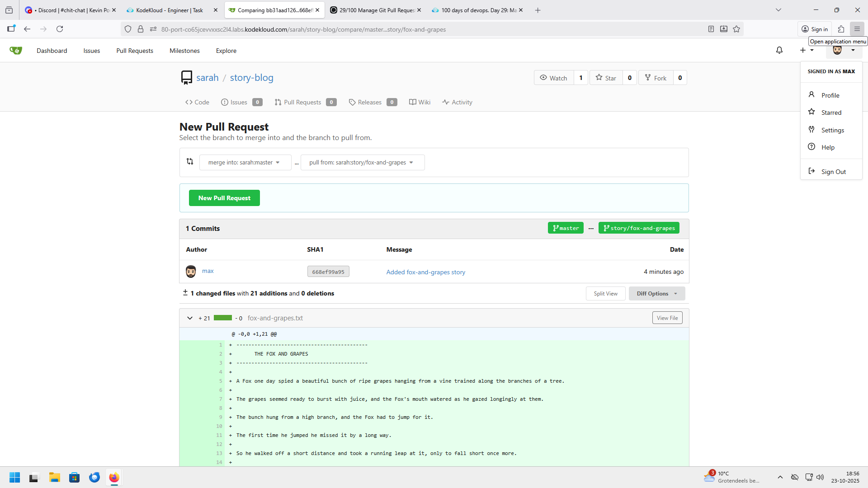Toggle reader view icon in address bar

[x=711, y=29]
